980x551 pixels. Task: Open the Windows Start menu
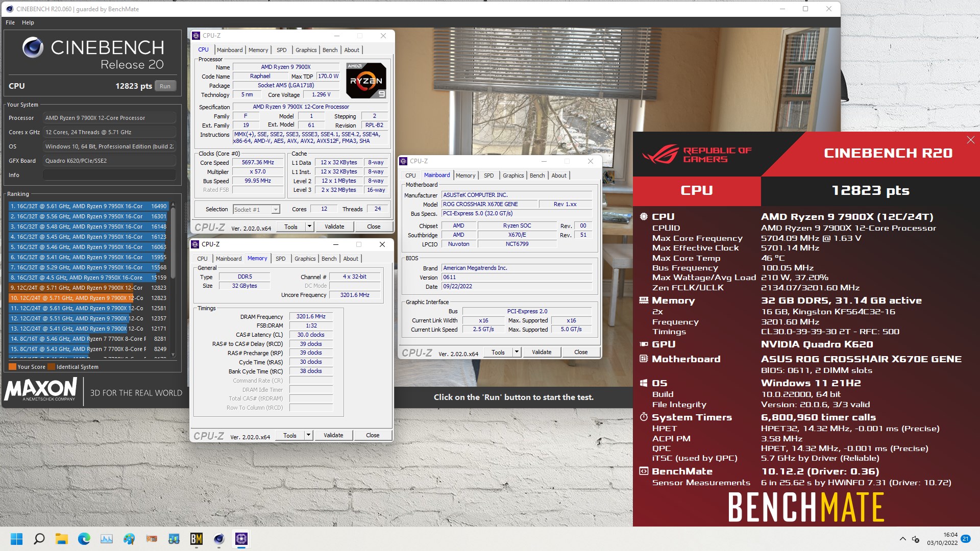point(16,539)
